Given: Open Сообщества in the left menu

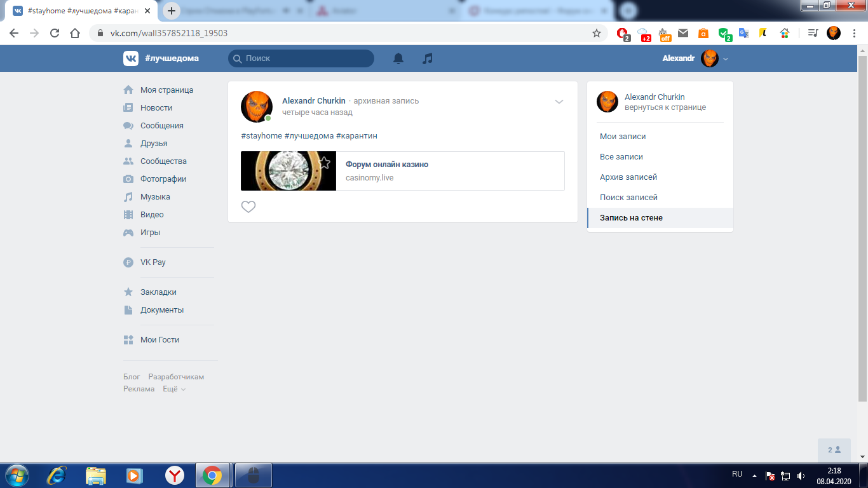Looking at the screenshot, I should 163,161.
